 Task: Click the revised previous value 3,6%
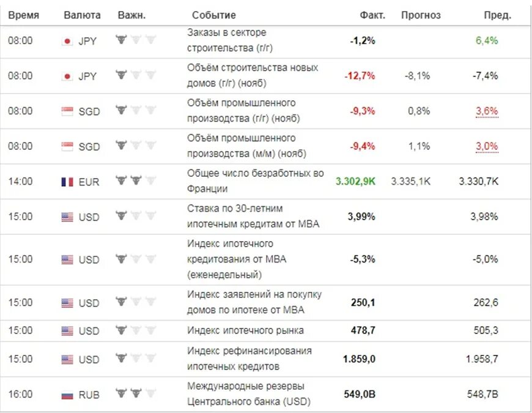[487, 111]
